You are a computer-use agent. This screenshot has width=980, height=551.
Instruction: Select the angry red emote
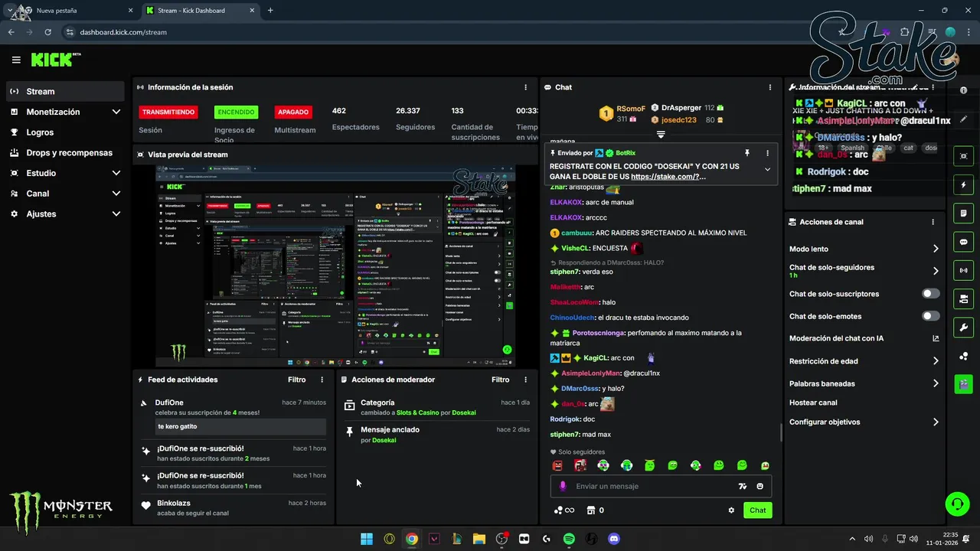point(557,465)
